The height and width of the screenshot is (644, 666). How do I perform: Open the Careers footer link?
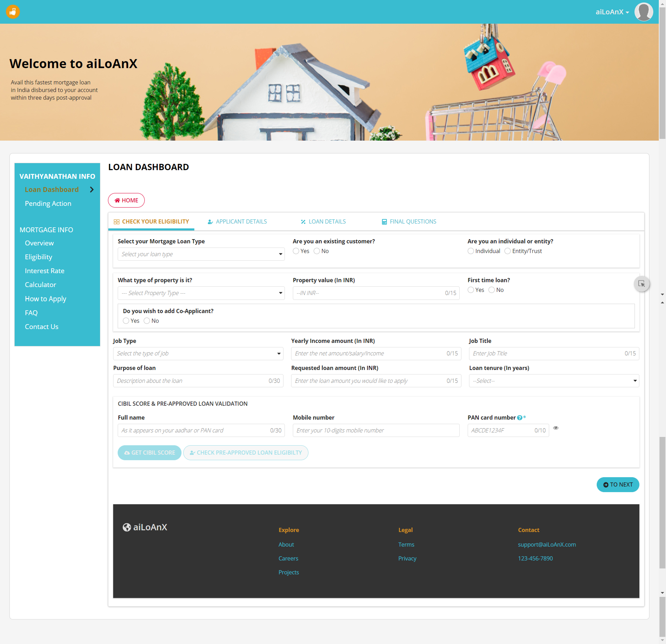coord(288,558)
